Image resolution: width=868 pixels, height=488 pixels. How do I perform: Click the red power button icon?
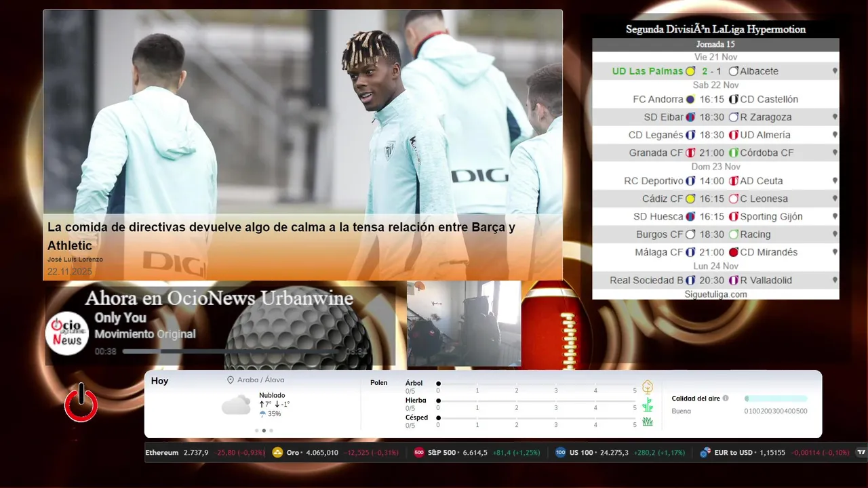(x=81, y=403)
